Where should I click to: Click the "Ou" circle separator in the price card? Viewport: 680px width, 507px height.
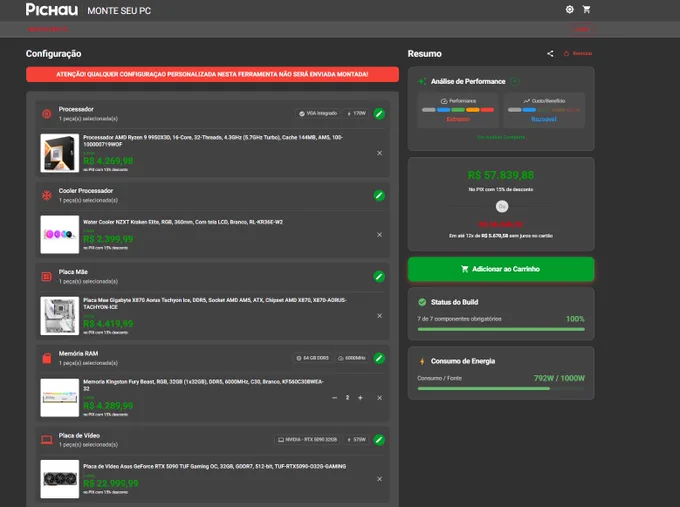click(502, 206)
